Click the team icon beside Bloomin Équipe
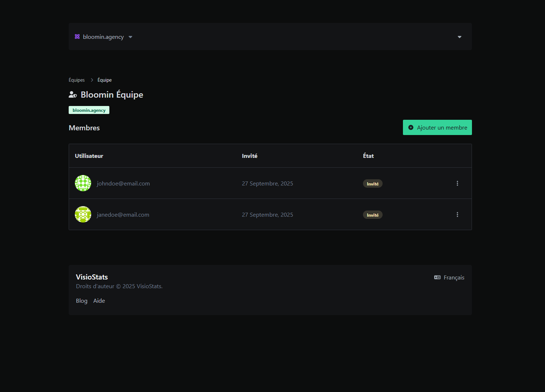The height and width of the screenshot is (392, 545). (x=73, y=95)
